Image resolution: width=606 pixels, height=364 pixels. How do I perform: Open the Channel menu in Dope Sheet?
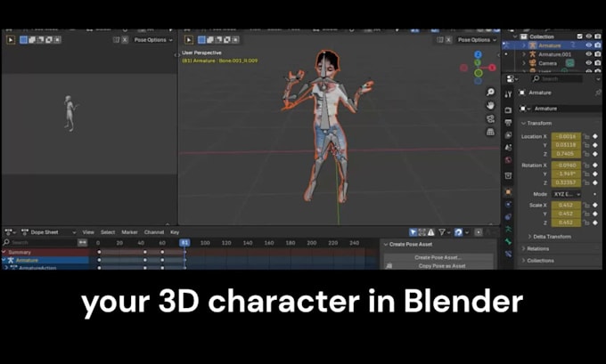coord(154,232)
